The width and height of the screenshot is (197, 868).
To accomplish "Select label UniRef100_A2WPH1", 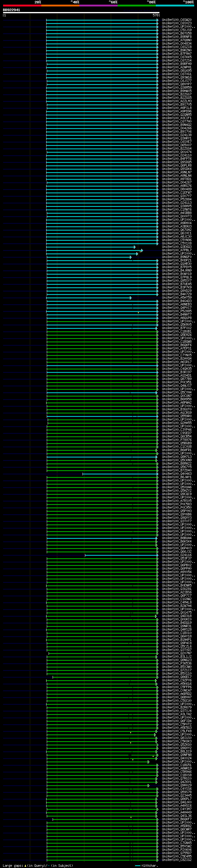I will point(177,67).
